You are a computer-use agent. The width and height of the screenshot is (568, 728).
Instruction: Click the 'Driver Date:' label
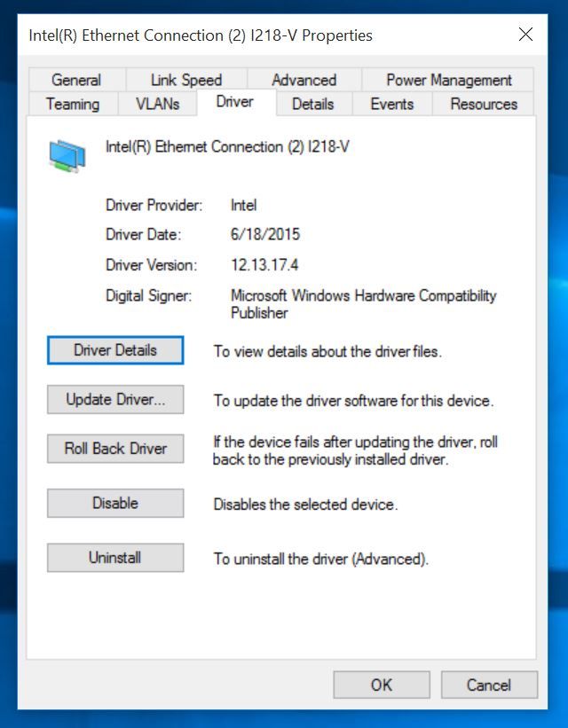point(143,234)
